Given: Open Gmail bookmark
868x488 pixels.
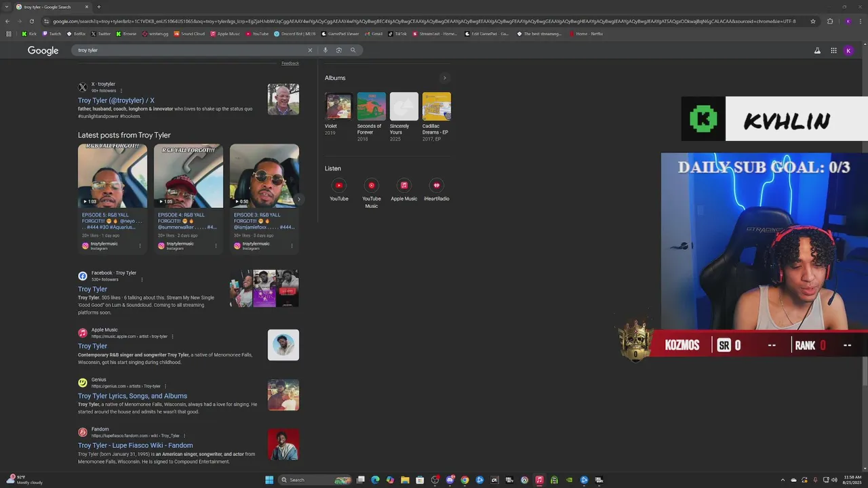Looking at the screenshot, I should coord(374,34).
